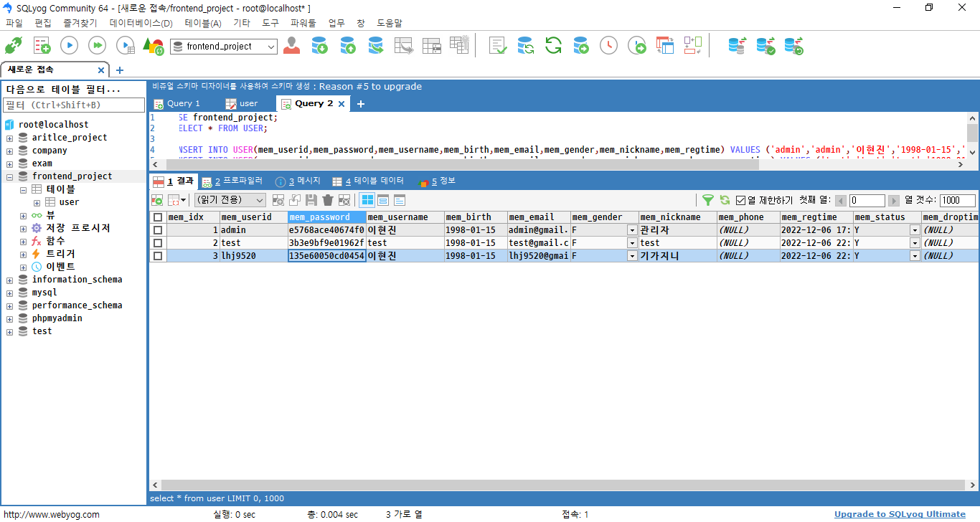Click the new connection plug icon
The image size is (980, 522).
[x=14, y=46]
